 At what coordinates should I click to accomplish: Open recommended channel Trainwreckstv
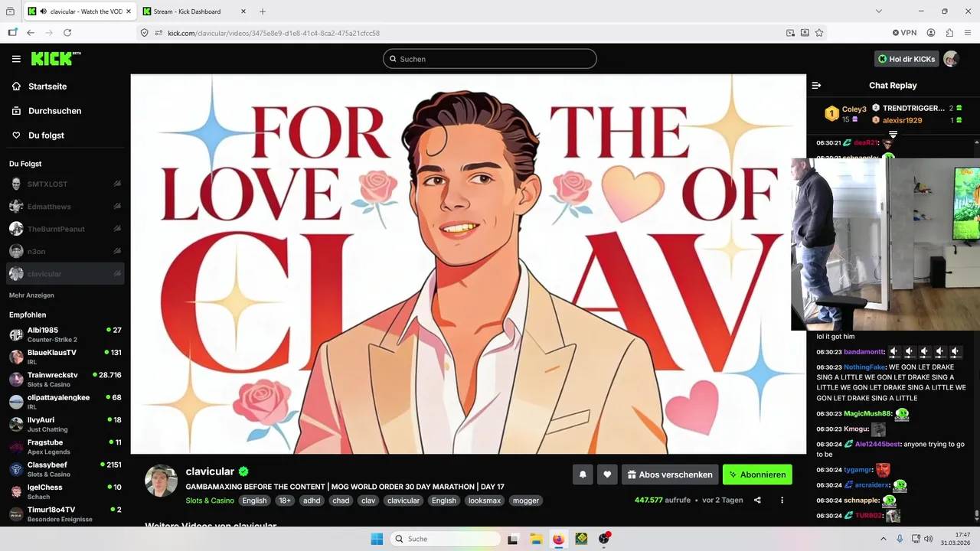[65, 380]
